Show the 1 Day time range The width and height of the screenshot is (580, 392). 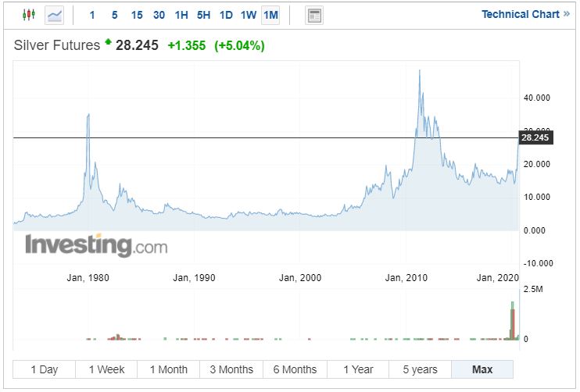[45, 369]
